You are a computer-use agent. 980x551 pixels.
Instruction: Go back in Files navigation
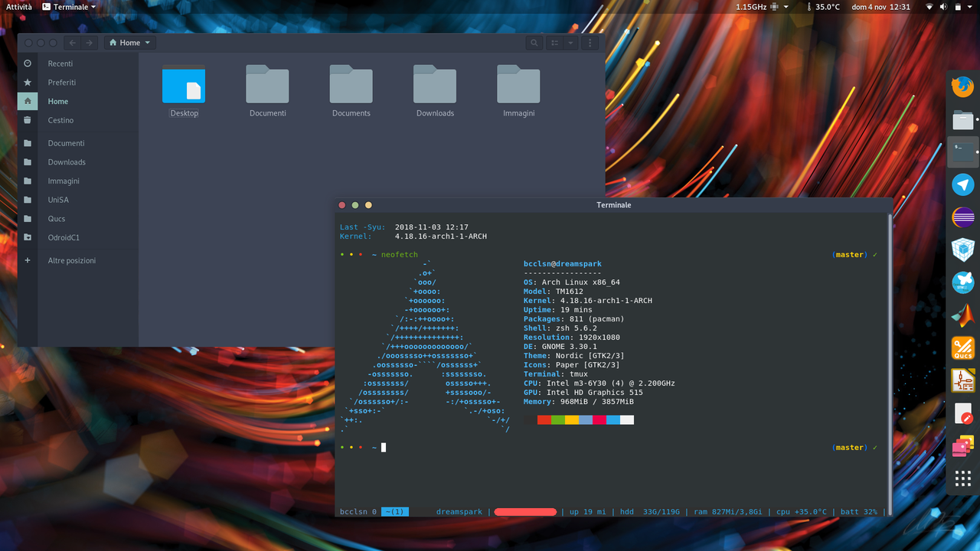pos(73,43)
